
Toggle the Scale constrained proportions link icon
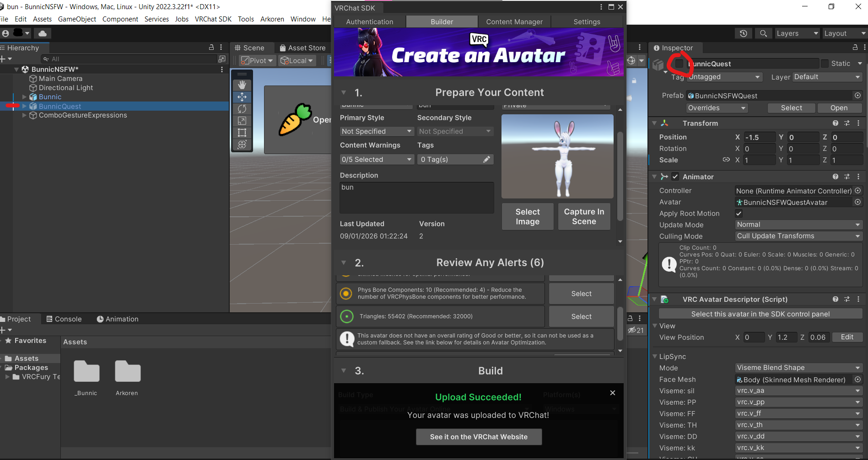(x=726, y=160)
